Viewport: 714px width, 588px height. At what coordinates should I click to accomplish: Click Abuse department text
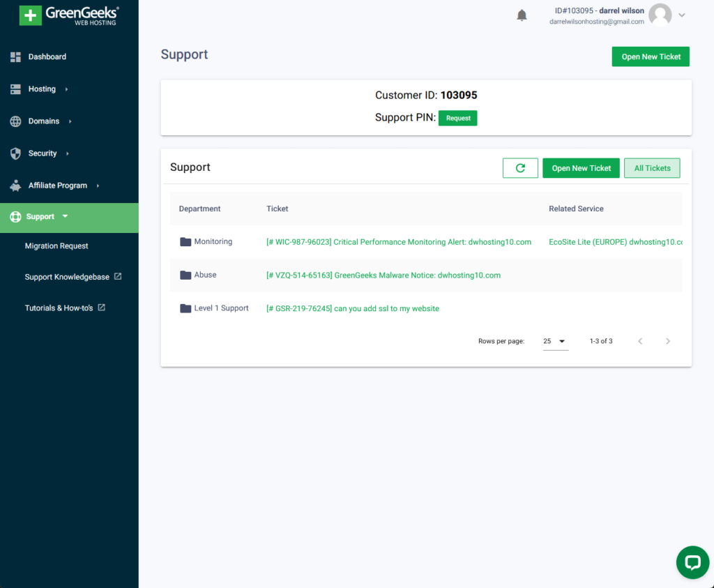click(206, 275)
